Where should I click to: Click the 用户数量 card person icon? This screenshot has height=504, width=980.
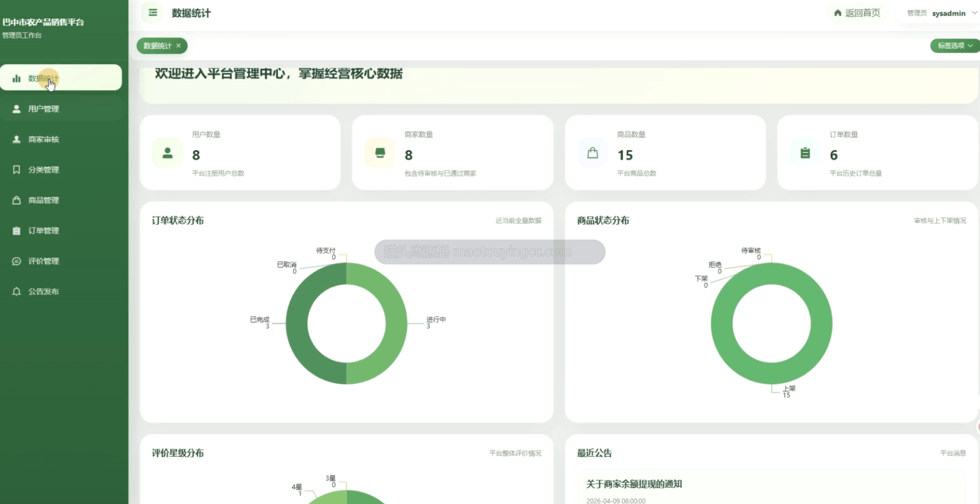tap(167, 153)
